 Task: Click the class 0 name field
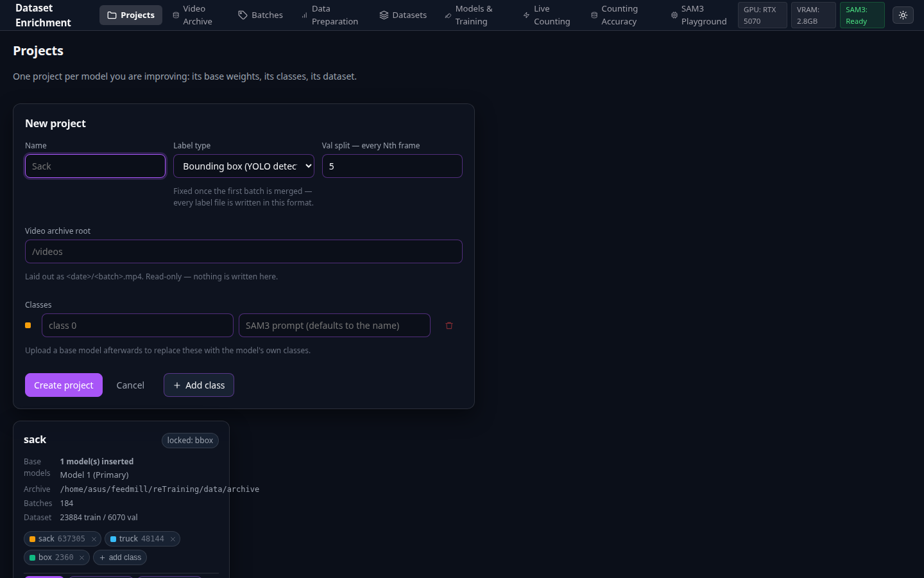(x=137, y=326)
